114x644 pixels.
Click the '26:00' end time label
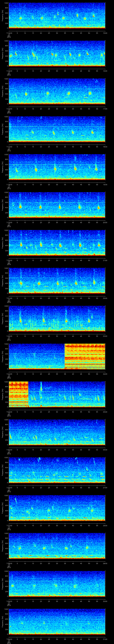pos(105,450)
